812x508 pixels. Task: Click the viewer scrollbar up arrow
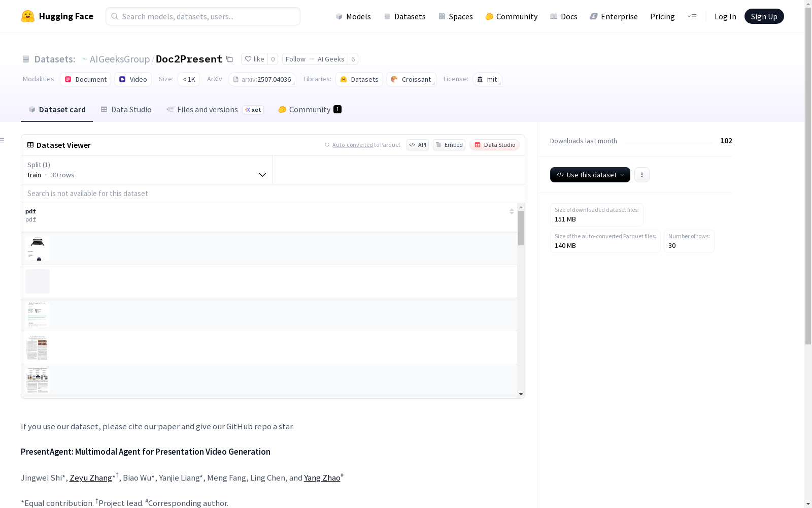(x=521, y=207)
